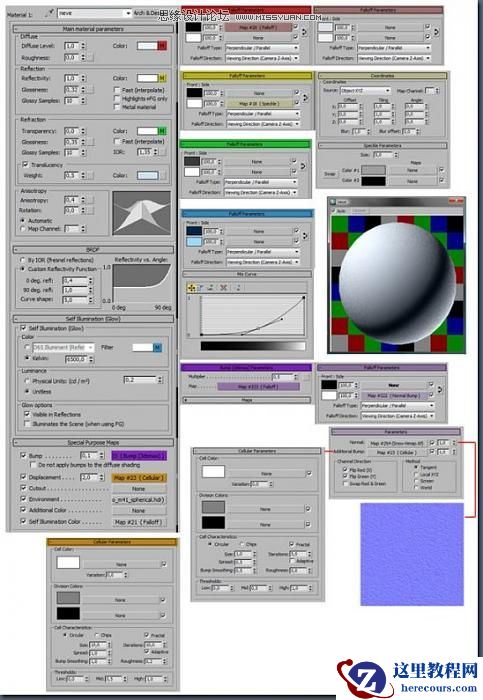The width and height of the screenshot is (483, 700).
Task: Click the material preview sphere window
Action: 397,275
